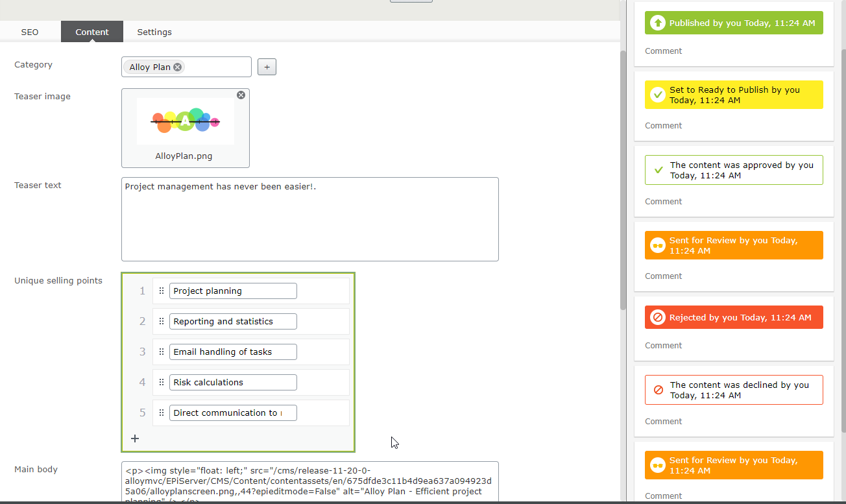Edit the Risk calculations text field
Viewport: 846px width, 504px height.
[x=233, y=383]
